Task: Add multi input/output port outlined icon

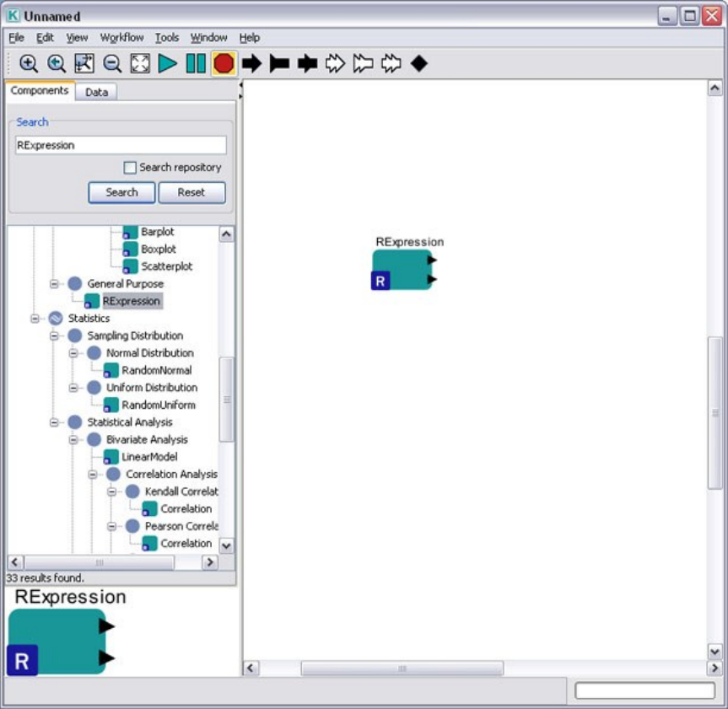Action: pyautogui.click(x=391, y=63)
